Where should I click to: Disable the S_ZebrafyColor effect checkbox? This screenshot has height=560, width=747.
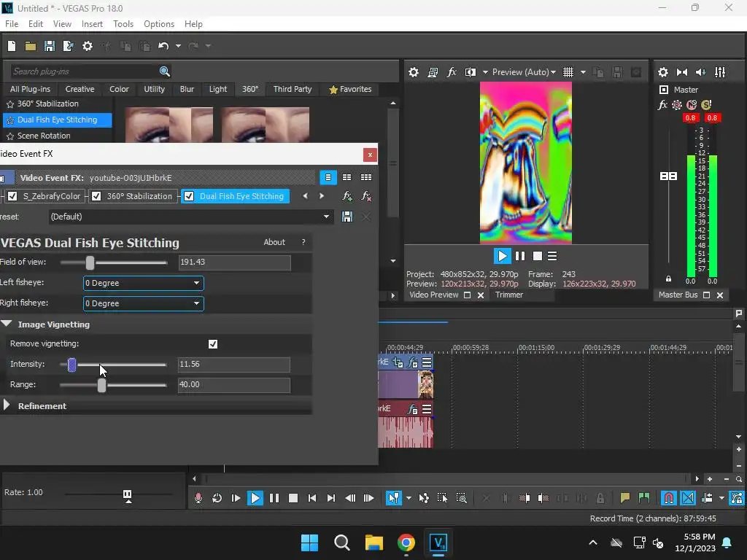coord(12,196)
